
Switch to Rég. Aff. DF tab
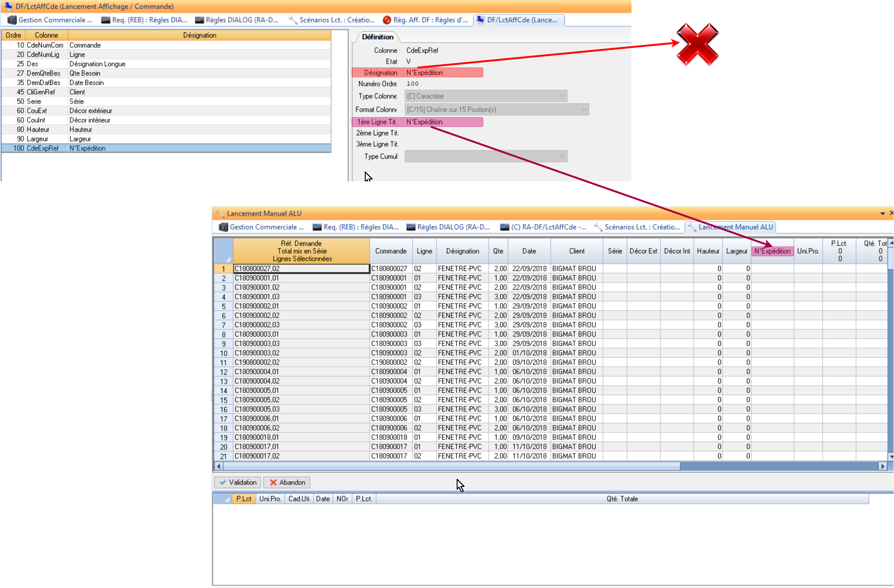point(425,20)
